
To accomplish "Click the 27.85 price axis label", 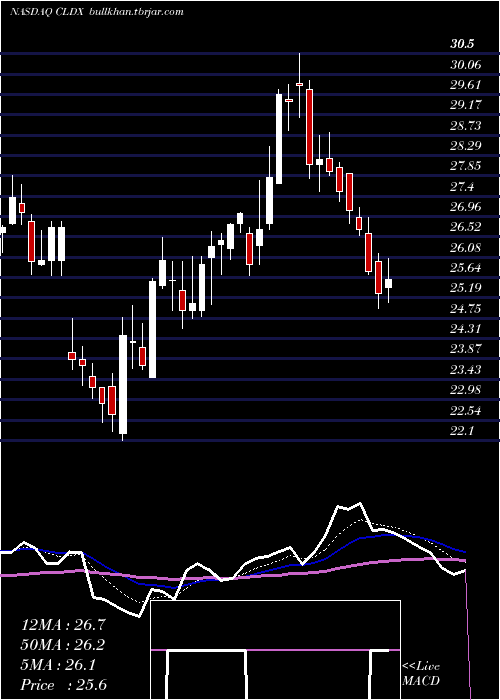I will click(466, 166).
